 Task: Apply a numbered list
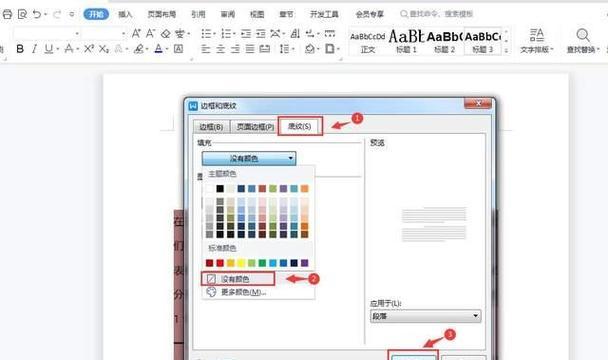[x=226, y=34]
